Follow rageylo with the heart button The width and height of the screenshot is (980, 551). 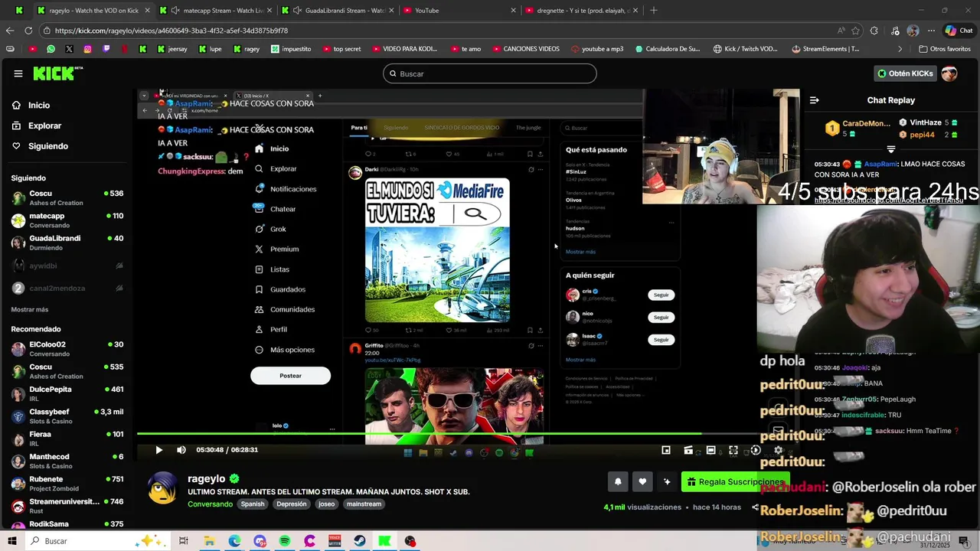[x=642, y=481]
